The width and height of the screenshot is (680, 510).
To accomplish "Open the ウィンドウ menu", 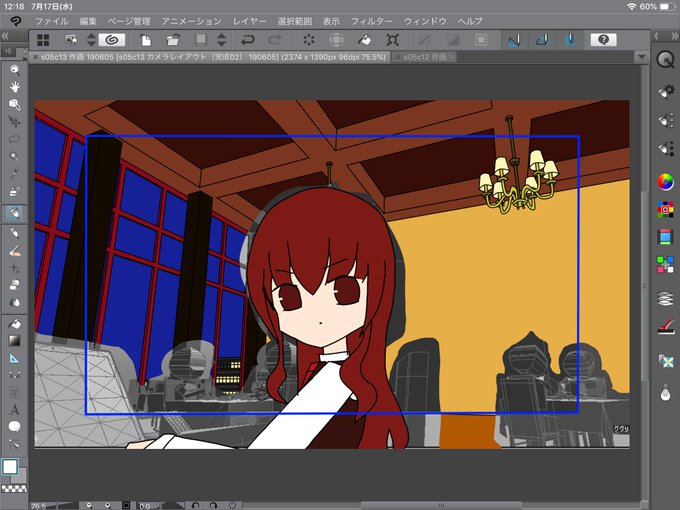I will click(425, 21).
